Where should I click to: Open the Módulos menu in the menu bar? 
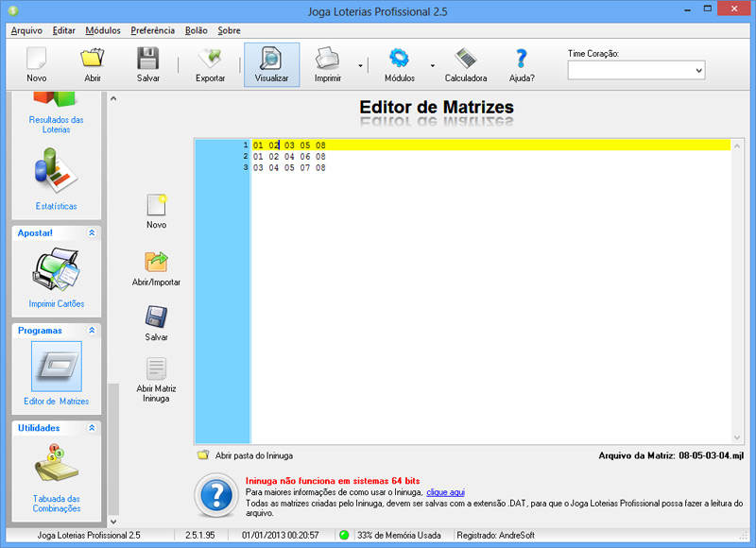(103, 30)
